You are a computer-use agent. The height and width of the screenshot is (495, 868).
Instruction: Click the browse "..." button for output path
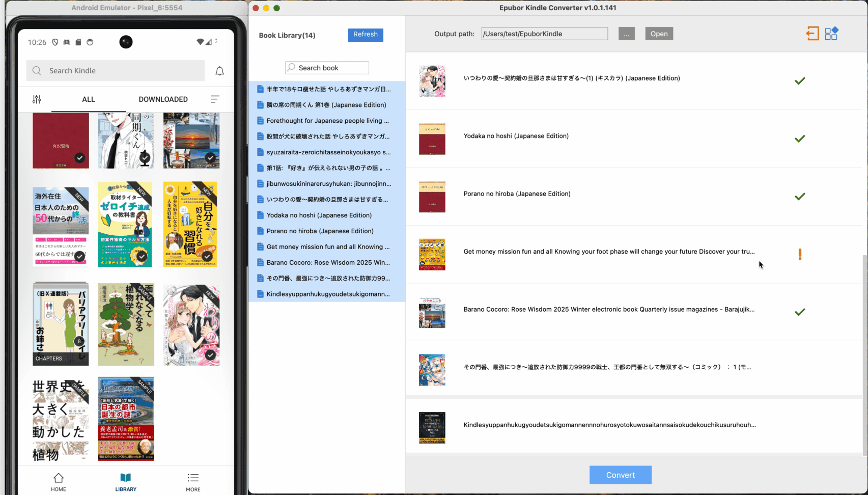tap(626, 34)
